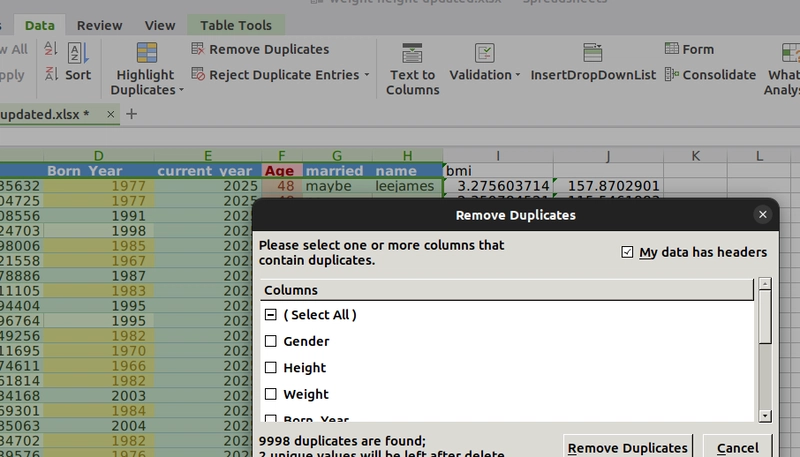Click the InsertDropDownList icon
The width and height of the screenshot is (800, 457).
click(x=592, y=53)
